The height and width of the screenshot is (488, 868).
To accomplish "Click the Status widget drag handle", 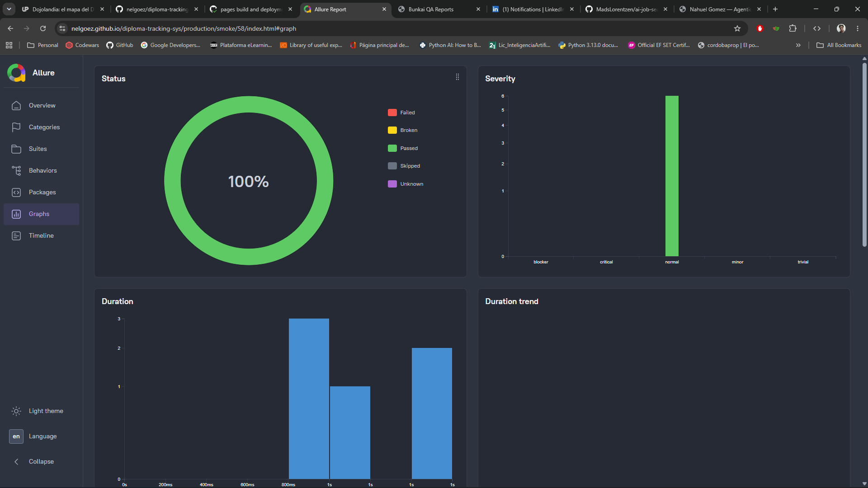I will pos(458,77).
